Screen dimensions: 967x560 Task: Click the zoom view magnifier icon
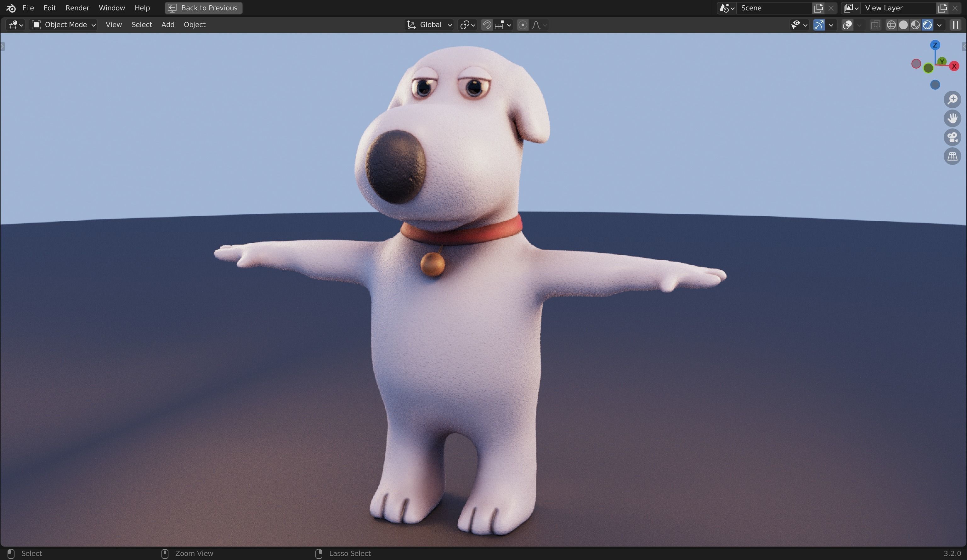[953, 100]
